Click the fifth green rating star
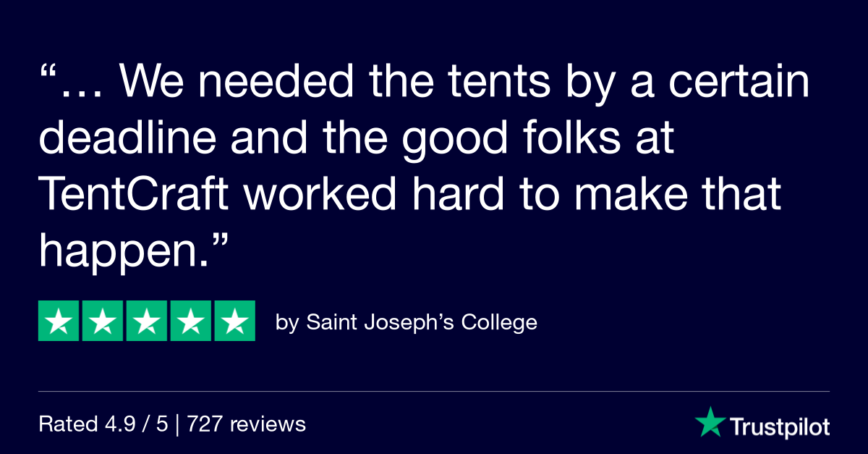Screen dimensions: 868x454 [x=235, y=321]
